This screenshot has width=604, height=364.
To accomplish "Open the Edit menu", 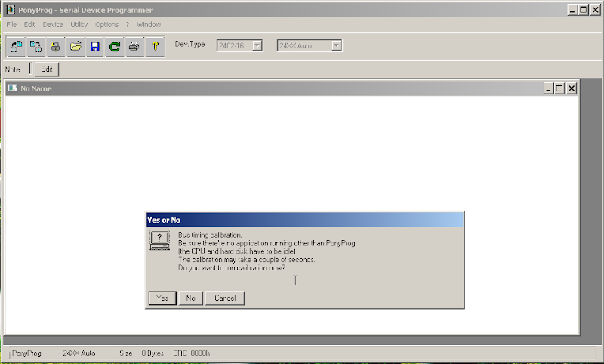I will [x=29, y=25].
